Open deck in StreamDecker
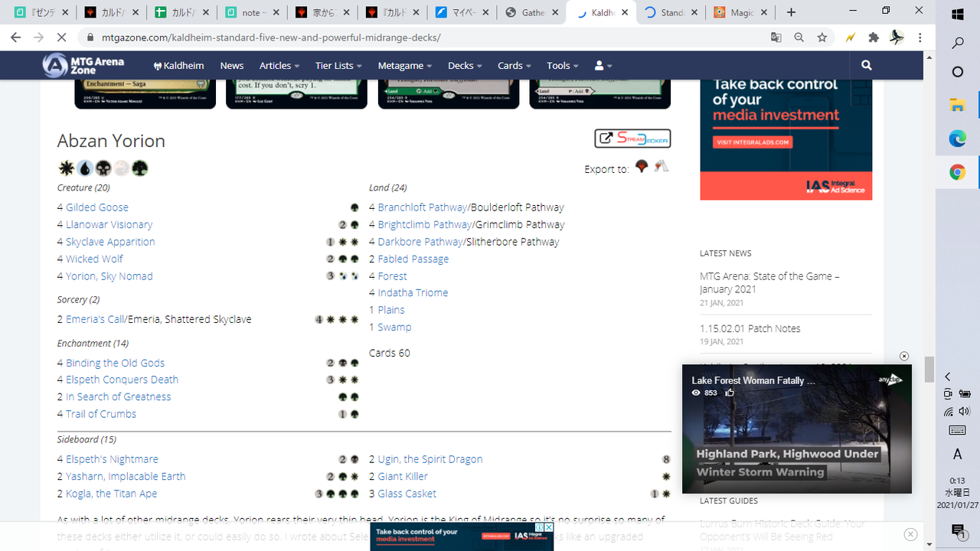The width and height of the screenshot is (980, 551). [x=632, y=139]
